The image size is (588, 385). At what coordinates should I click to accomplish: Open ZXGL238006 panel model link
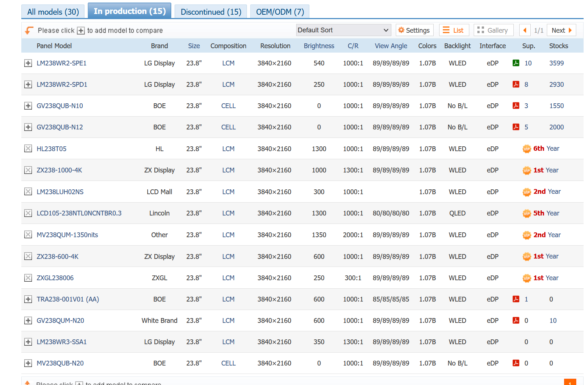[x=55, y=278]
